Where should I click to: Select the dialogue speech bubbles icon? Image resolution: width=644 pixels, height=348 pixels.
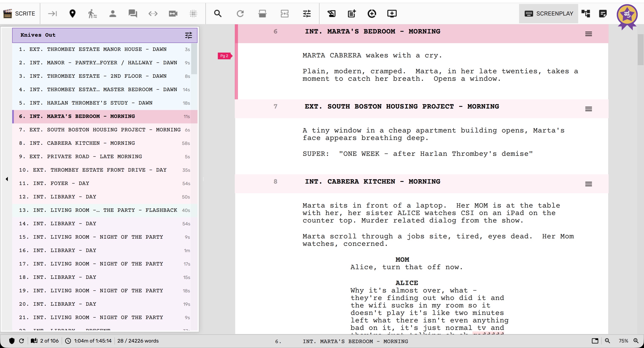(x=133, y=13)
